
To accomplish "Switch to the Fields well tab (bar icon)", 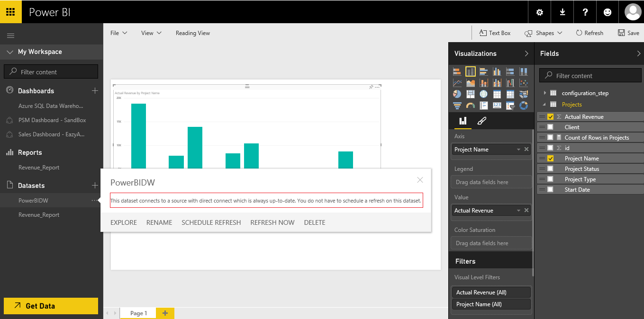I will (463, 121).
